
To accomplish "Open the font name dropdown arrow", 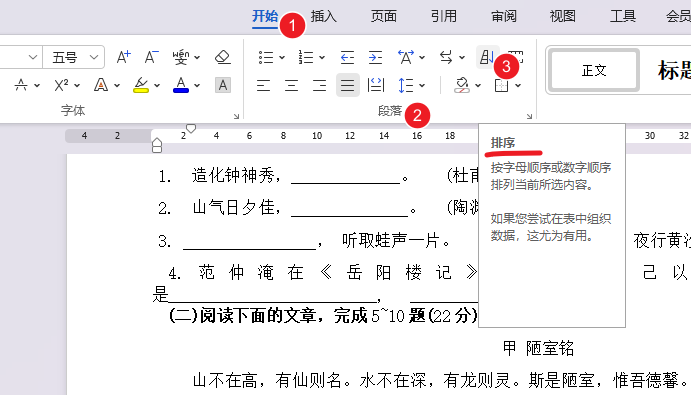I will point(33,57).
